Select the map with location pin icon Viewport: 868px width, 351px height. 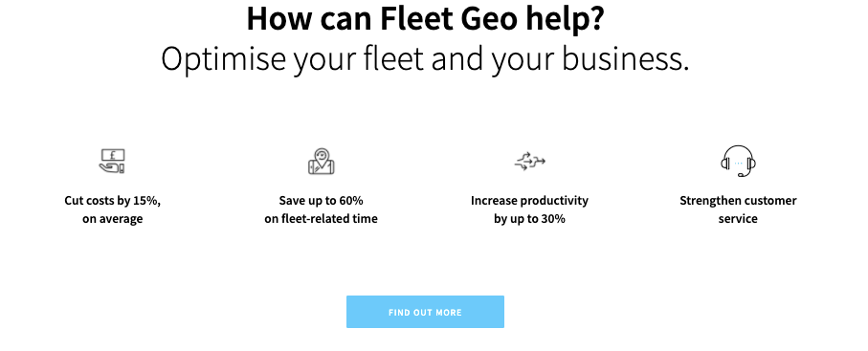[322, 161]
